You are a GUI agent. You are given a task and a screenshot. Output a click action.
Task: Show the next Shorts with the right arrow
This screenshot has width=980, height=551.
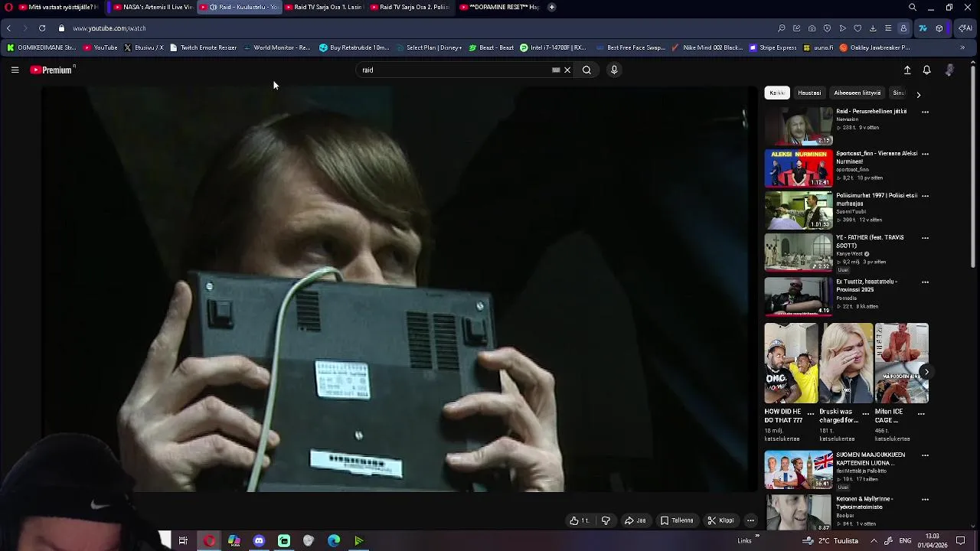click(x=926, y=372)
